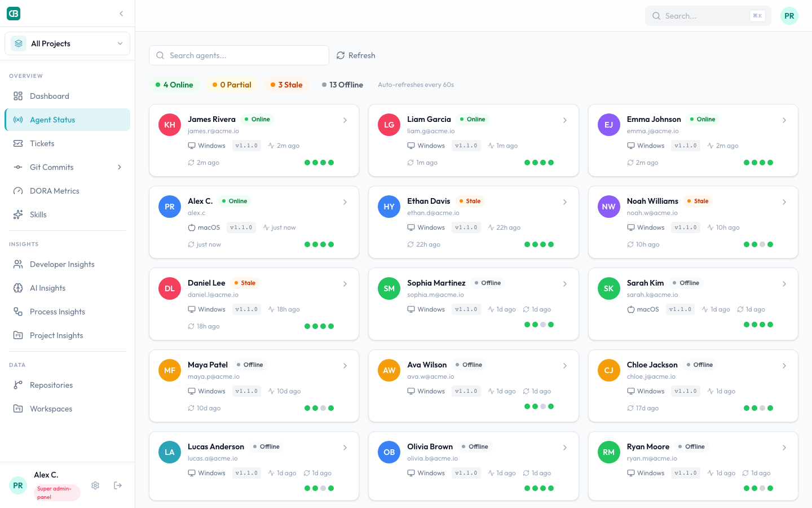Click the Search agents input field
The image size is (812, 508).
click(x=239, y=55)
